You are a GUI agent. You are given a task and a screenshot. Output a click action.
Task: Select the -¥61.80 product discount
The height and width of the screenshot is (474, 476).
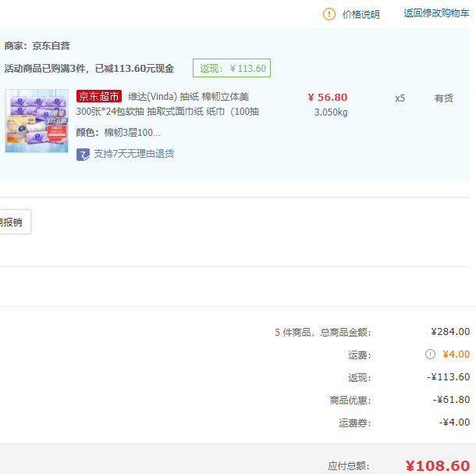(451, 399)
